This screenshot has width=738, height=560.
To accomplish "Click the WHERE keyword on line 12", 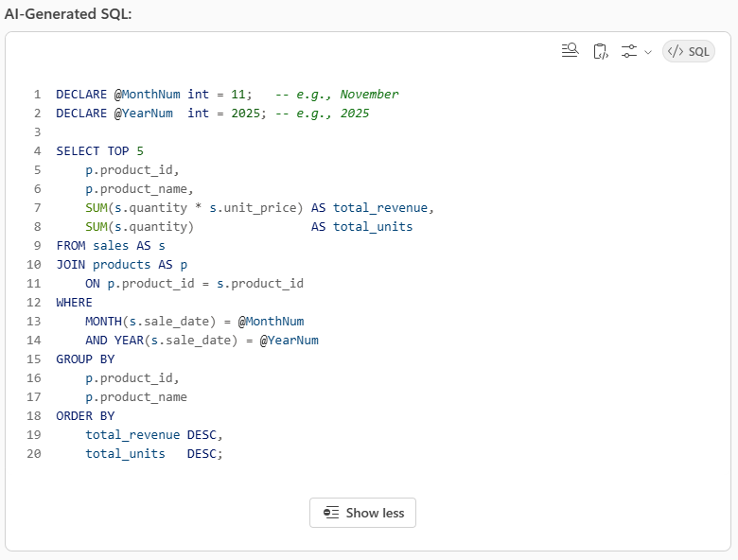I will tap(74, 303).
